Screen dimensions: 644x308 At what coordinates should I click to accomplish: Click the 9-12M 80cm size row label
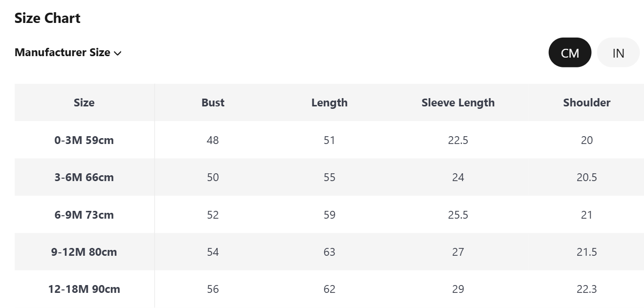click(84, 252)
